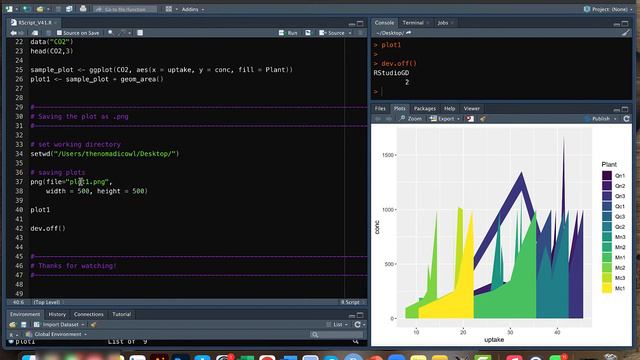The height and width of the screenshot is (360, 640).
Task: Switch to the Files tab
Action: [380, 109]
